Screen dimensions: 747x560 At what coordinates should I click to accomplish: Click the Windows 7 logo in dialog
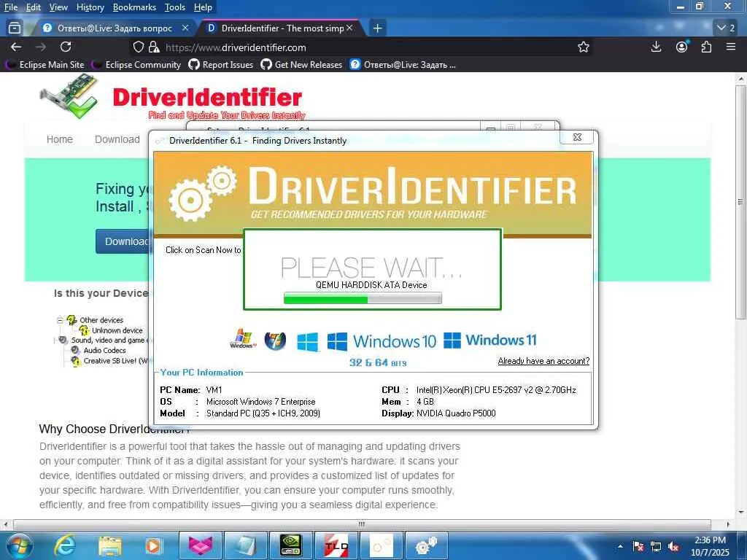tap(275, 341)
